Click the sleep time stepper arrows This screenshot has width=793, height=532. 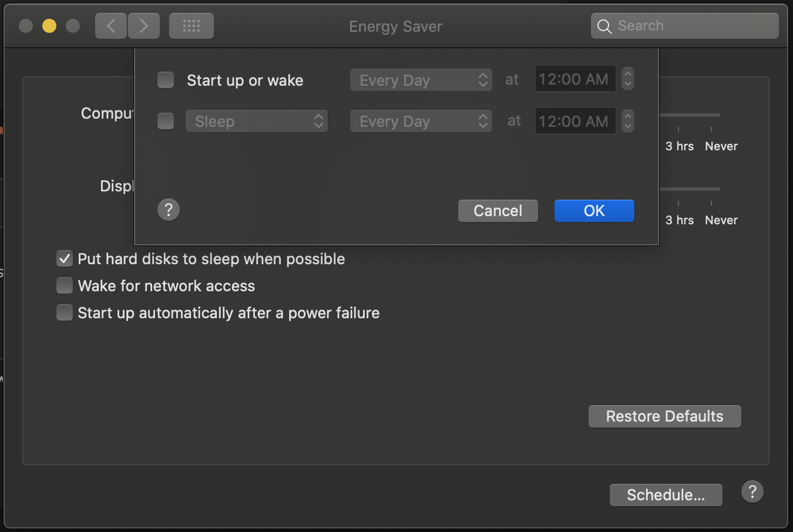628,122
